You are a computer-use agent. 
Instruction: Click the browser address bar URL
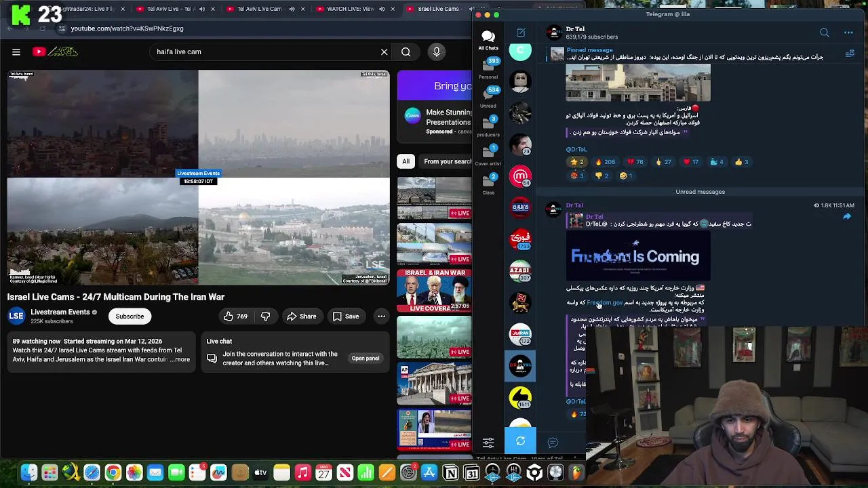coord(127,28)
